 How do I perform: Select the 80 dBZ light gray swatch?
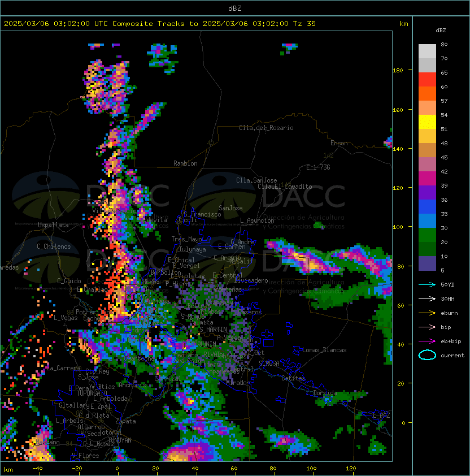click(x=427, y=51)
